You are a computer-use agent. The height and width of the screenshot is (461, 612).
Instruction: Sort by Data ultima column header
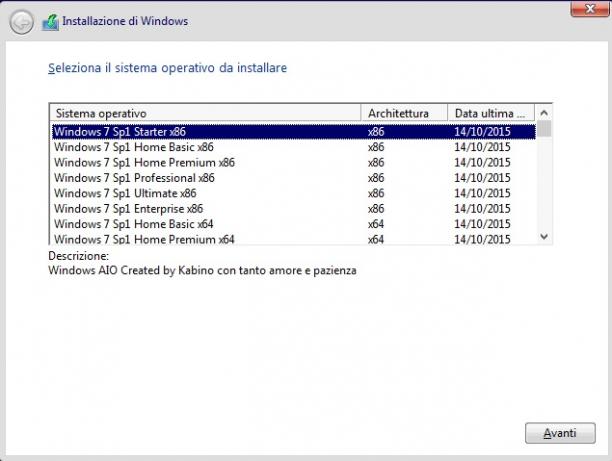[491, 113]
